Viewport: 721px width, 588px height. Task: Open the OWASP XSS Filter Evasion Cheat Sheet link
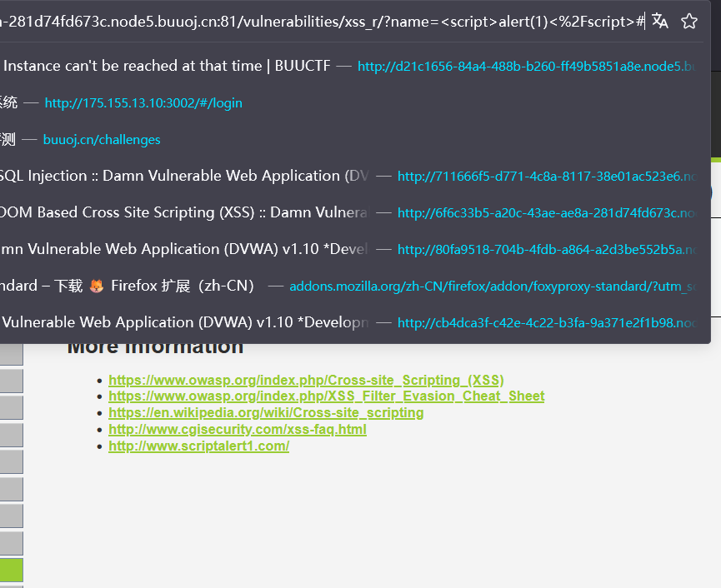(x=327, y=396)
